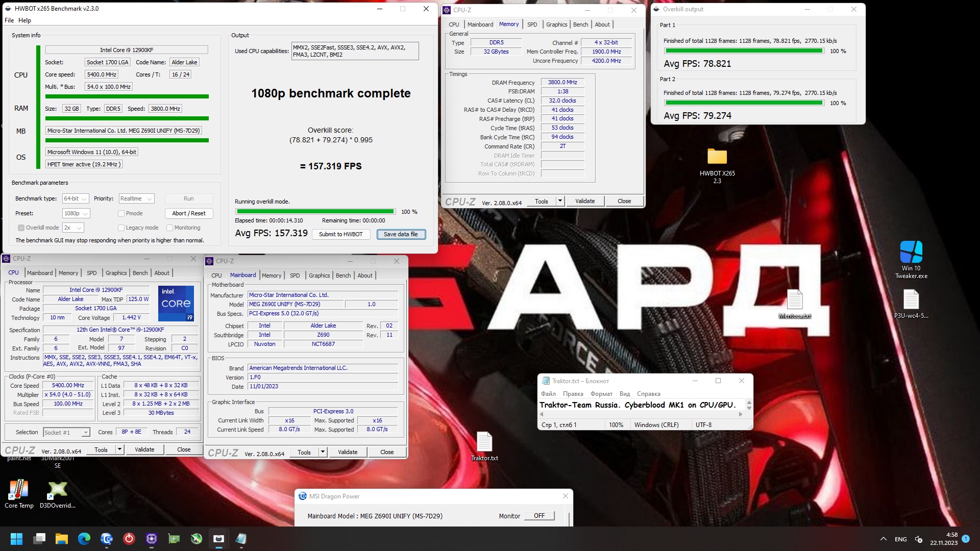Screen dimensions: 980x551
Task: Click Validate in CPU-Z Mainboard window
Action: [x=348, y=452]
